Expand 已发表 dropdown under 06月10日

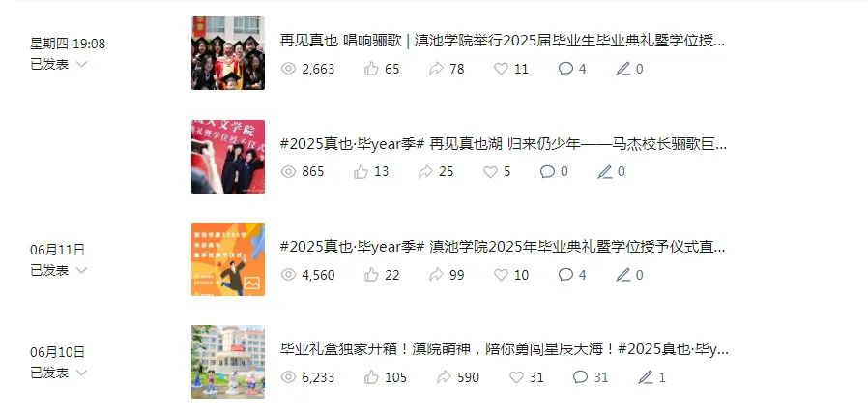tap(81, 373)
